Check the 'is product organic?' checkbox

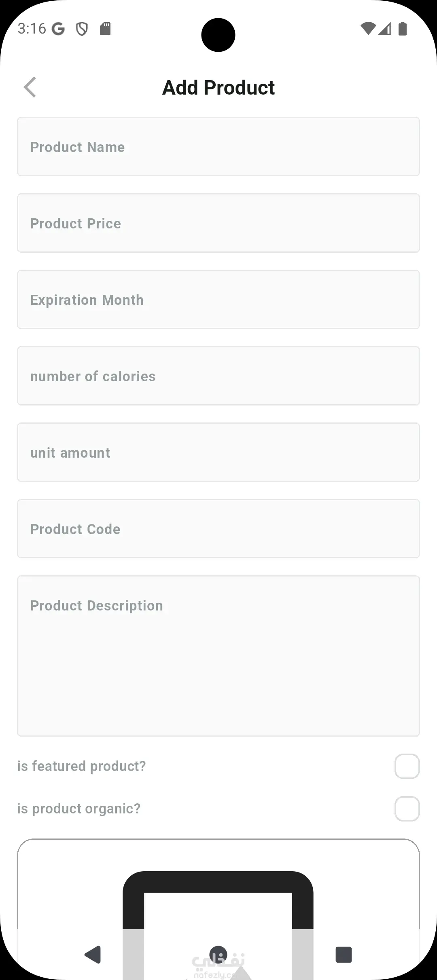pyautogui.click(x=407, y=809)
